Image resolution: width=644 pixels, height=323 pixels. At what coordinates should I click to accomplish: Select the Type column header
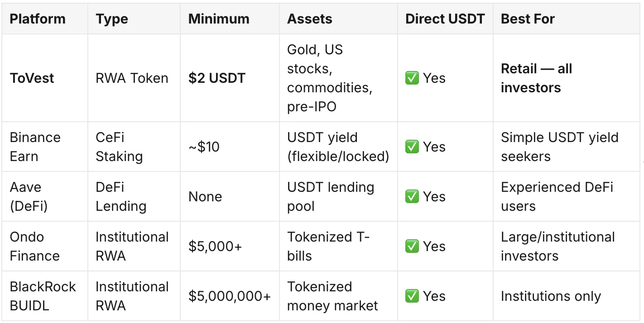[x=112, y=19]
